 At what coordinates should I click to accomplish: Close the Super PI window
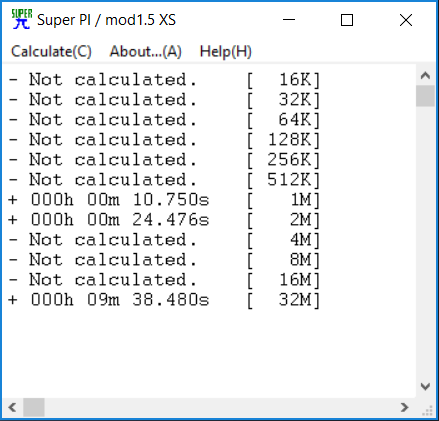[406, 20]
